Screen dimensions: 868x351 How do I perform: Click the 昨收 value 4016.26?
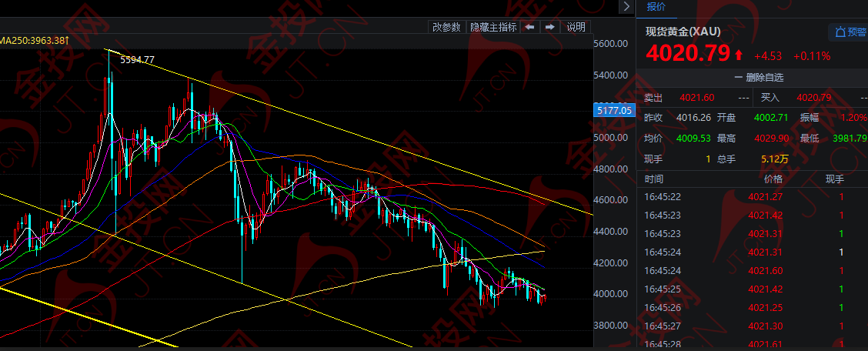tap(693, 117)
